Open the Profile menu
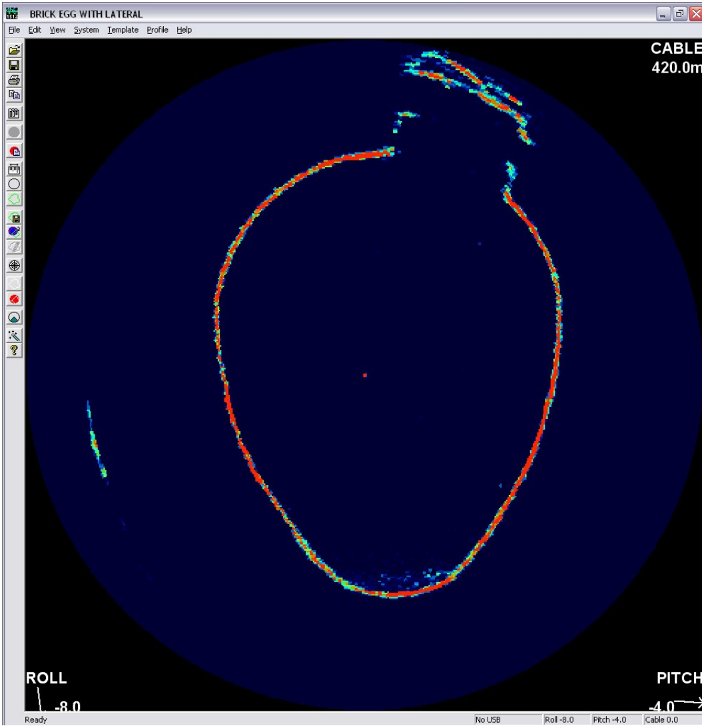Image resolution: width=702 pixels, height=728 pixels. pyautogui.click(x=157, y=30)
